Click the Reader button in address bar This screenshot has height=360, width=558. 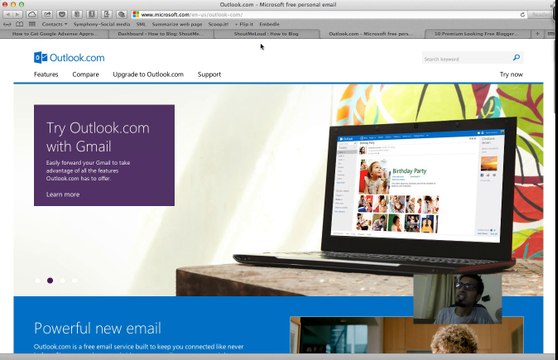[x=540, y=15]
